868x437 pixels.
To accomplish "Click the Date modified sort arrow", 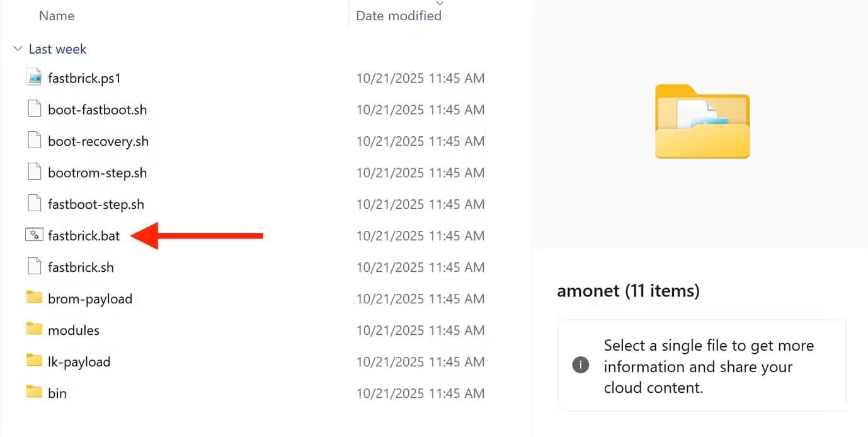I will tap(440, 4).
